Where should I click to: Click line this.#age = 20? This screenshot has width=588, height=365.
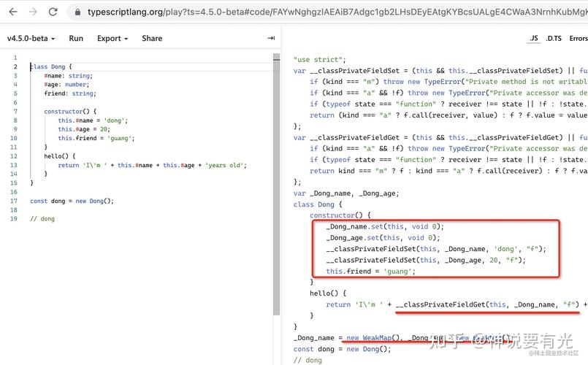pos(84,129)
